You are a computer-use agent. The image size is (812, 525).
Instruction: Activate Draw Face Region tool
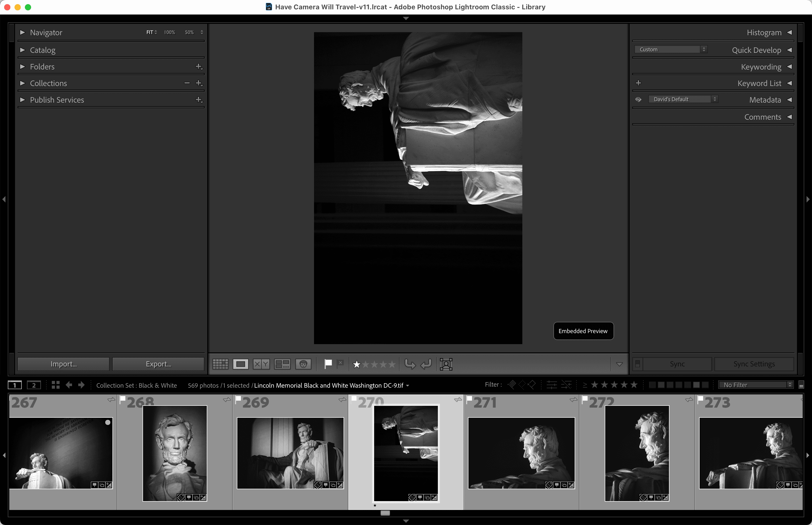[446, 364]
